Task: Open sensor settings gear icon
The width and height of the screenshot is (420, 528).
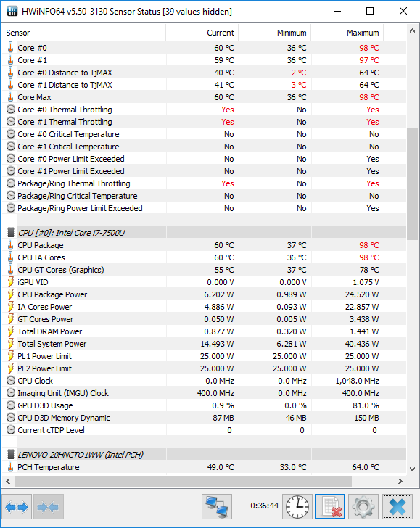Action: tap(363, 507)
